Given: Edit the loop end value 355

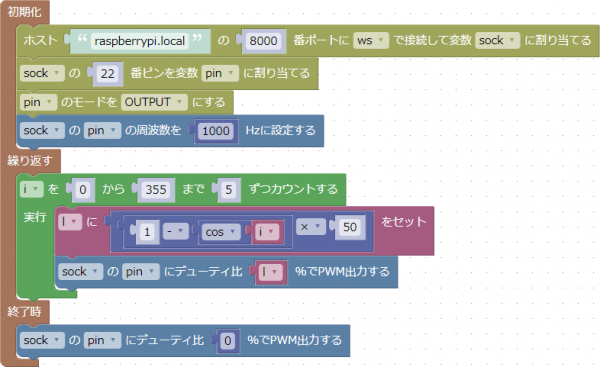Looking at the screenshot, I should tap(156, 189).
